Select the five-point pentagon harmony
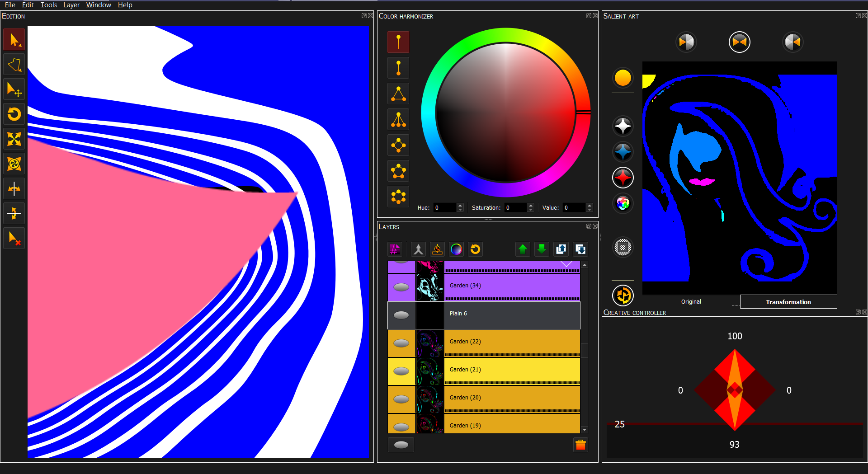 (398, 171)
